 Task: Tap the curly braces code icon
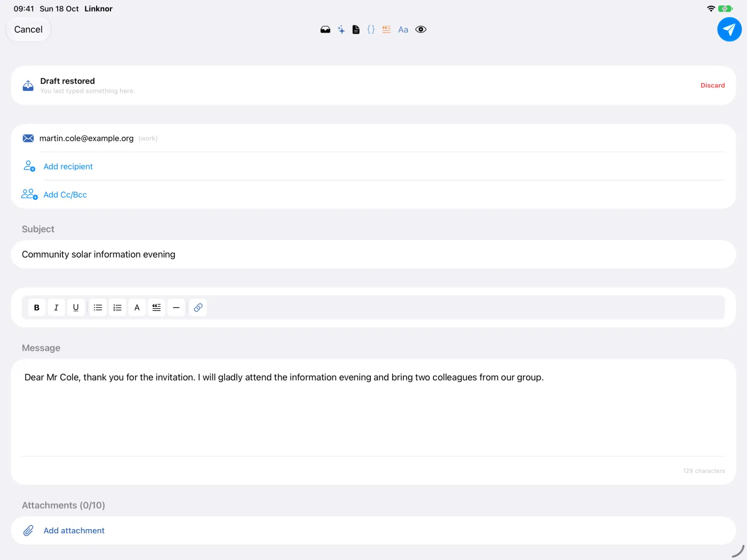pos(371,30)
